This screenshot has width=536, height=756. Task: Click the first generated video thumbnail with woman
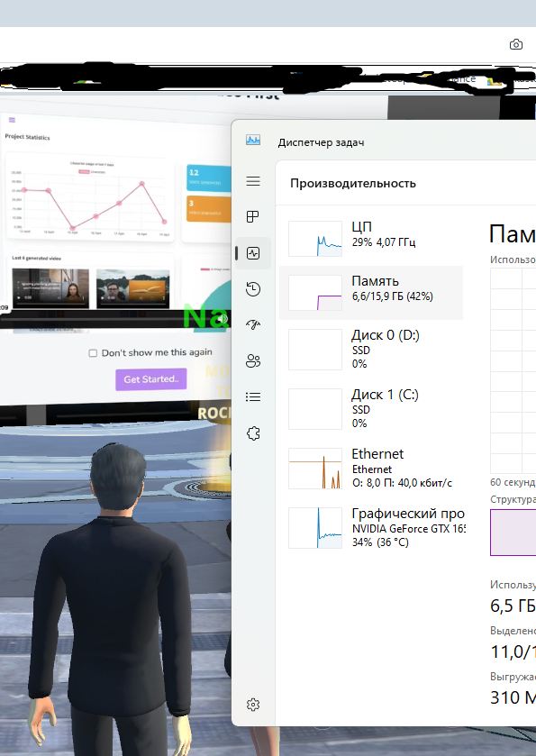[50, 287]
